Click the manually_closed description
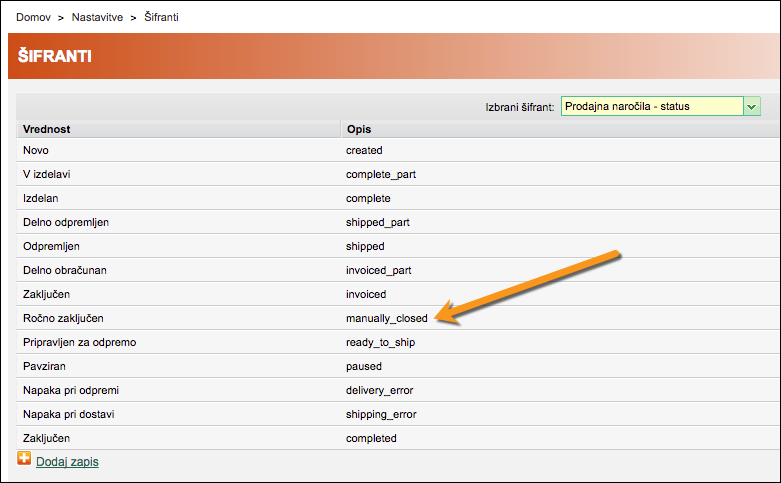781x483 pixels. click(x=387, y=319)
